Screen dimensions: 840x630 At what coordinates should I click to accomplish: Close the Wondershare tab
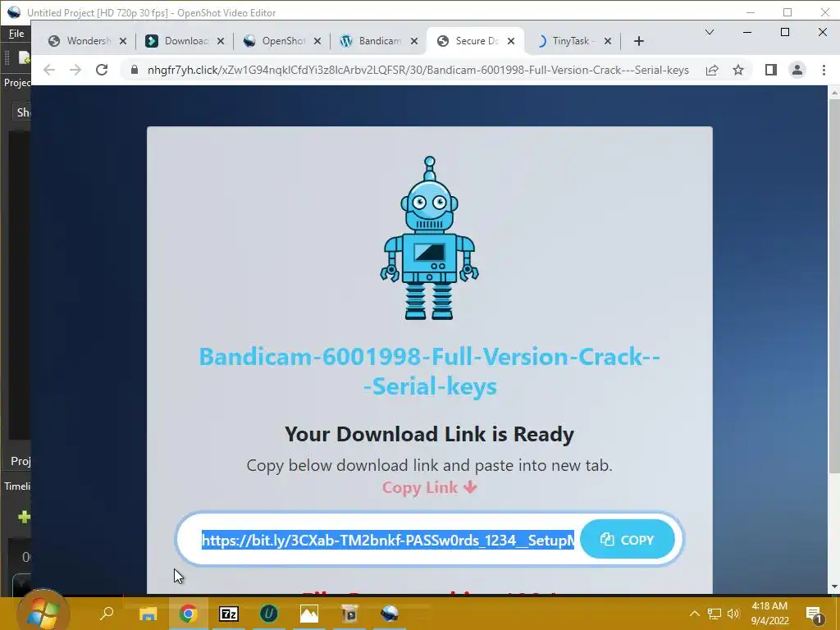(x=123, y=41)
